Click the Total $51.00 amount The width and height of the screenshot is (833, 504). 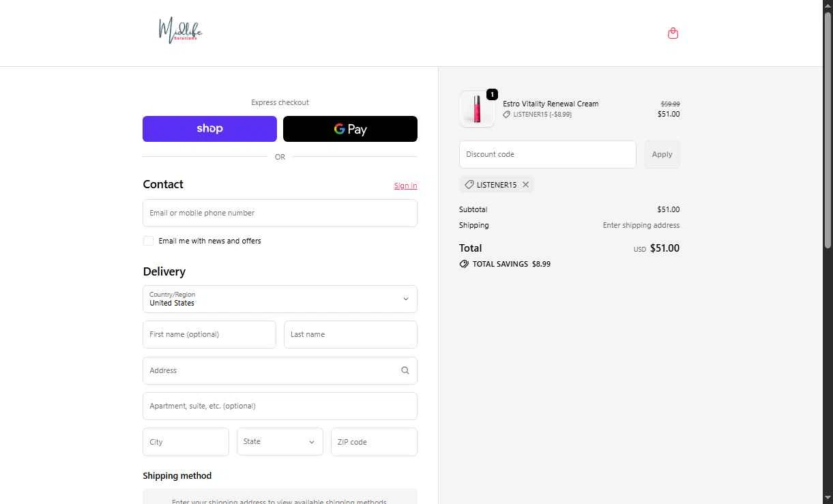[664, 248]
